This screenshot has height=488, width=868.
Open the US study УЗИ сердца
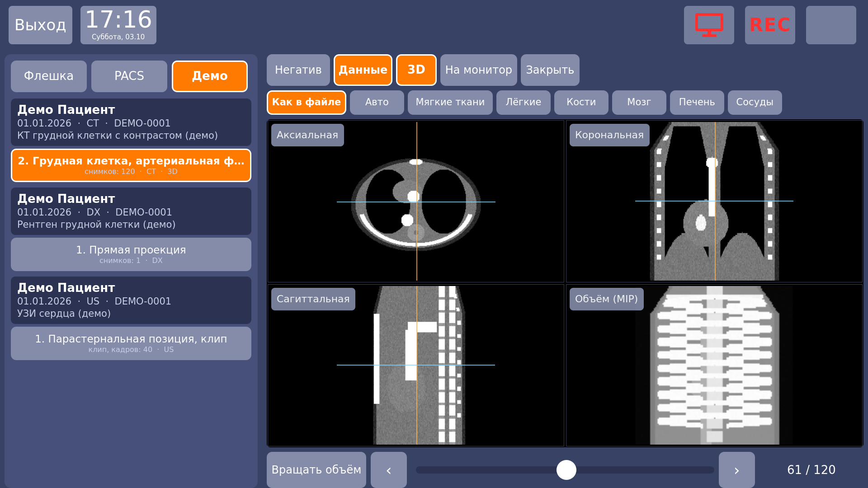click(x=131, y=300)
